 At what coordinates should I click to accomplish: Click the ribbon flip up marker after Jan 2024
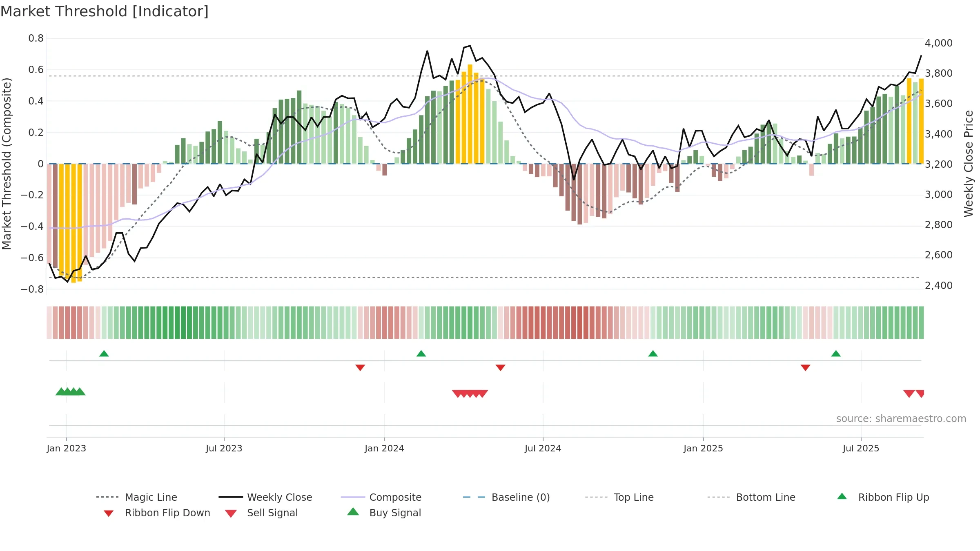point(421,353)
